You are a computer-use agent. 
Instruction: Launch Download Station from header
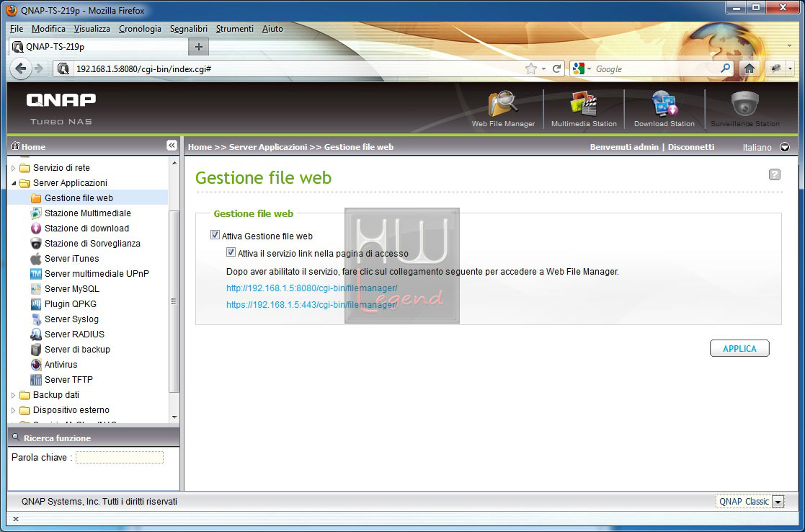(x=664, y=109)
